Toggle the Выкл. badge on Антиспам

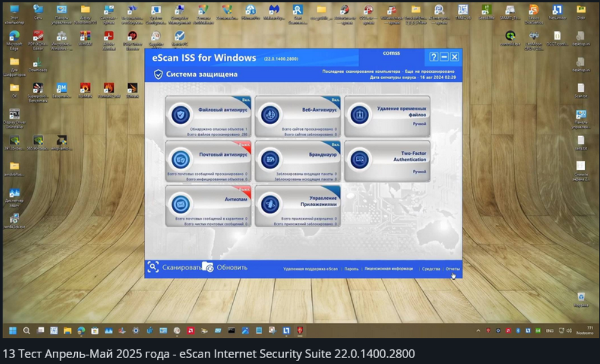[245, 189]
